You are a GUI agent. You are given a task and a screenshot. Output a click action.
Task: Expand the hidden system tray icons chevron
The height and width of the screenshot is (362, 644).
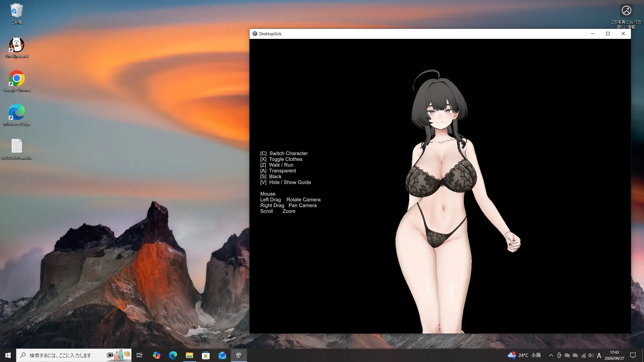551,355
